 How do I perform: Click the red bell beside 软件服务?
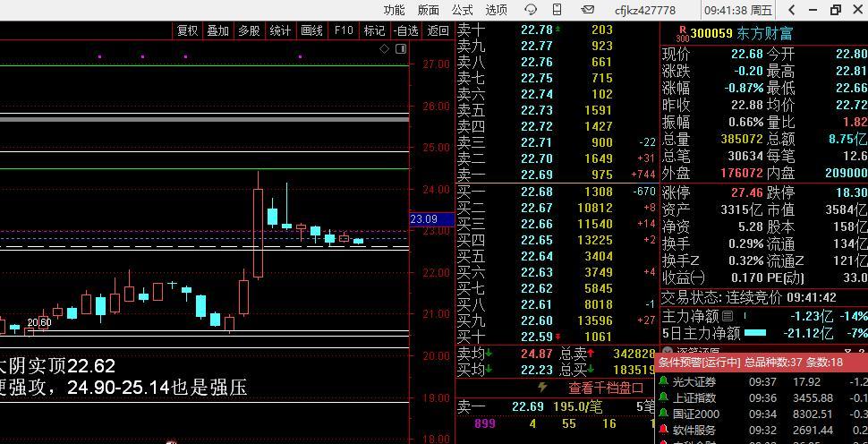coord(662,430)
